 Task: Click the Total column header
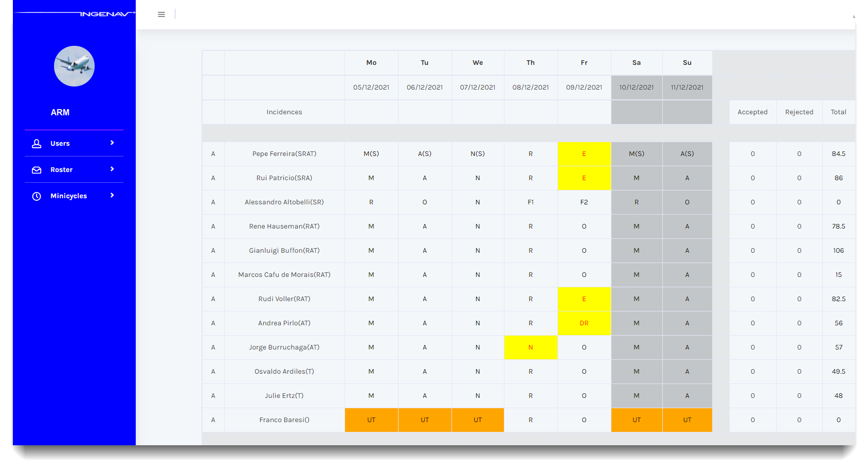click(838, 112)
